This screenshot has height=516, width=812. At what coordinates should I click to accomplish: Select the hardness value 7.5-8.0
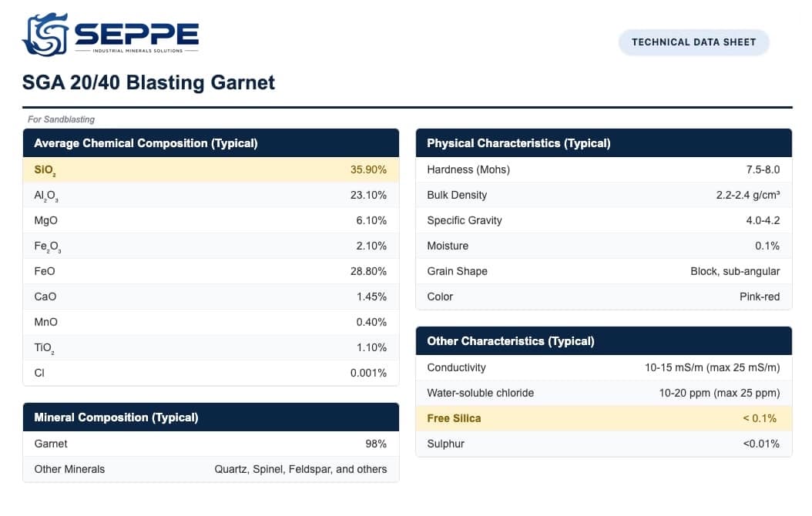click(763, 169)
